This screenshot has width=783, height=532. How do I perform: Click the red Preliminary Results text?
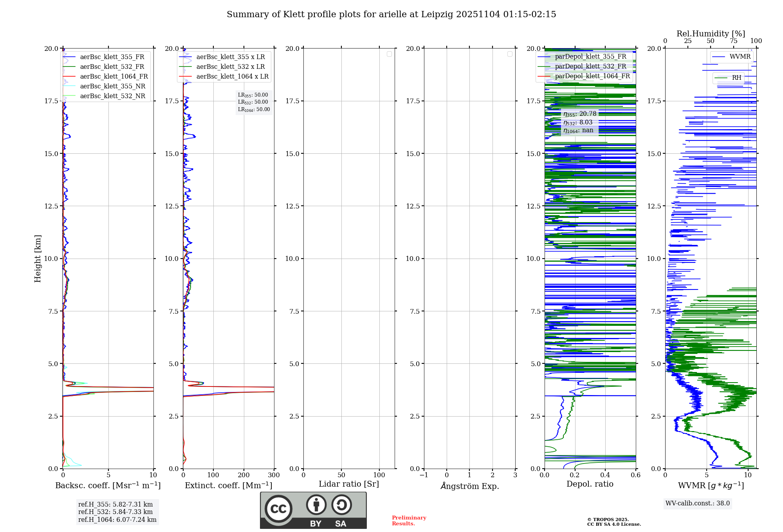point(409,521)
